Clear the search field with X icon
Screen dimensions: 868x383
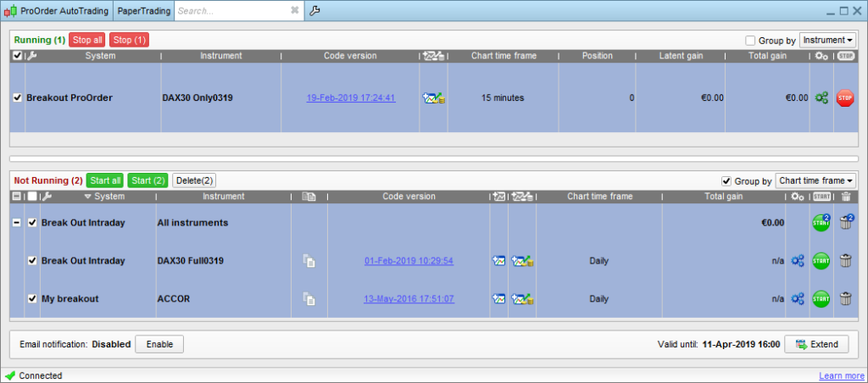295,10
